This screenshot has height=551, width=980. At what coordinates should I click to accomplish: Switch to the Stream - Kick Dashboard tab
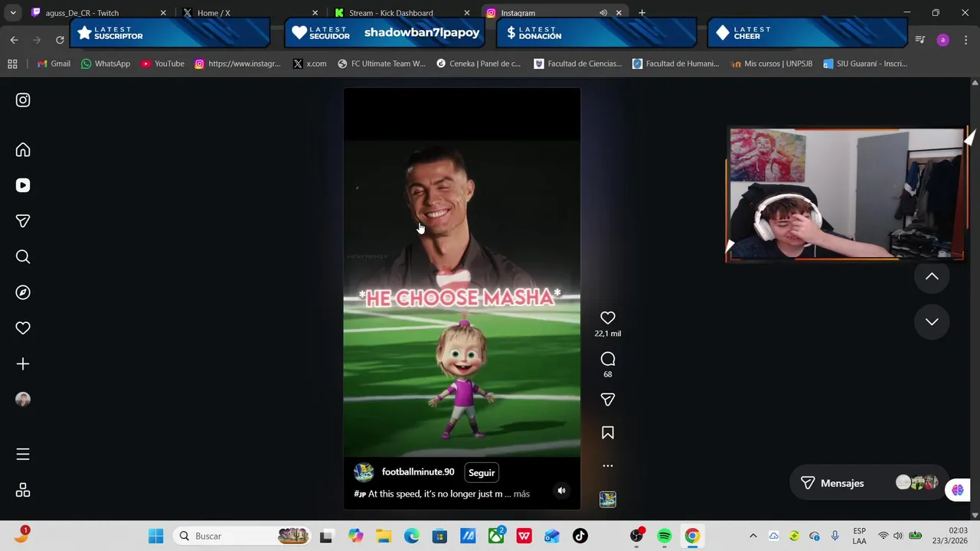[x=402, y=13]
